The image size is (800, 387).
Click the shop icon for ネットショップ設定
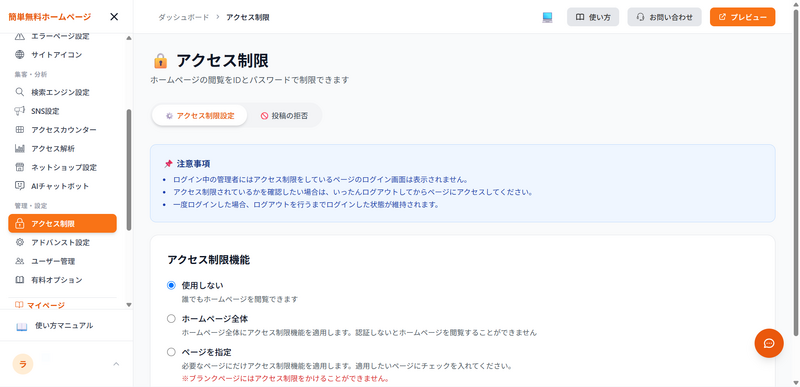pyautogui.click(x=19, y=167)
